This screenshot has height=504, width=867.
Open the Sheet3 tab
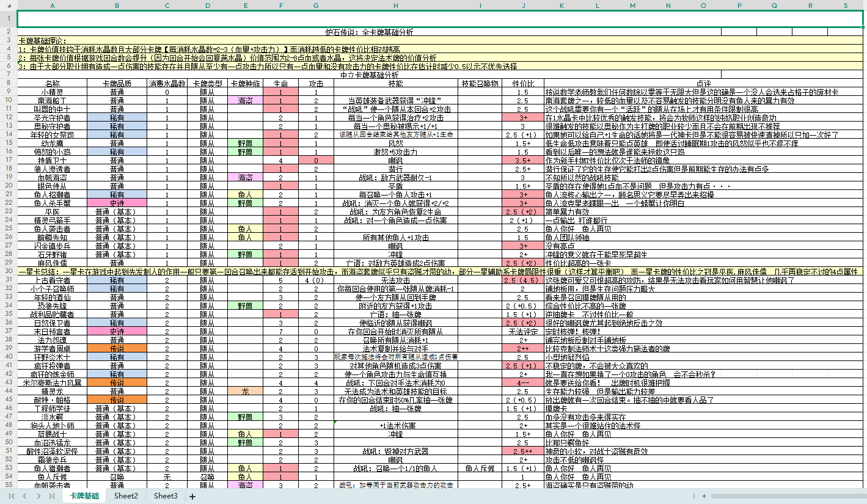(x=166, y=496)
